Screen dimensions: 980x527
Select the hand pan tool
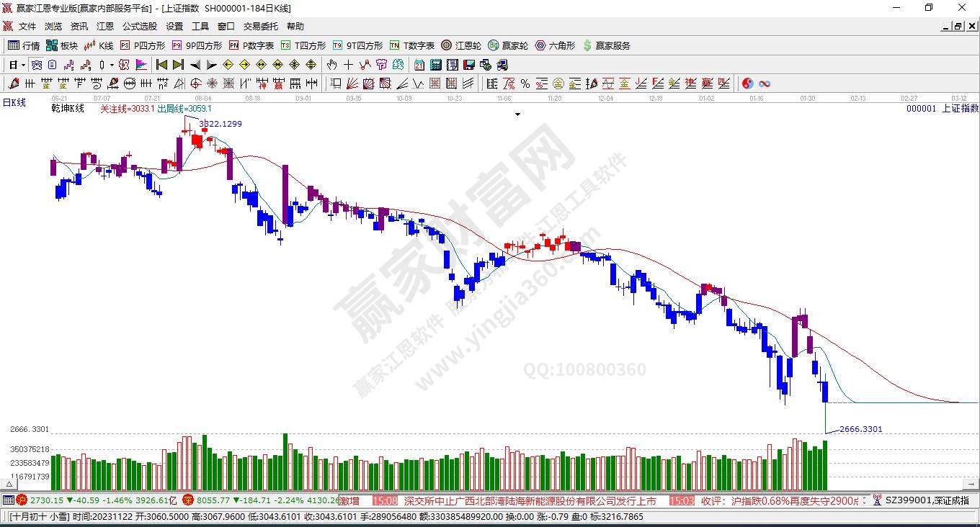(x=332, y=65)
